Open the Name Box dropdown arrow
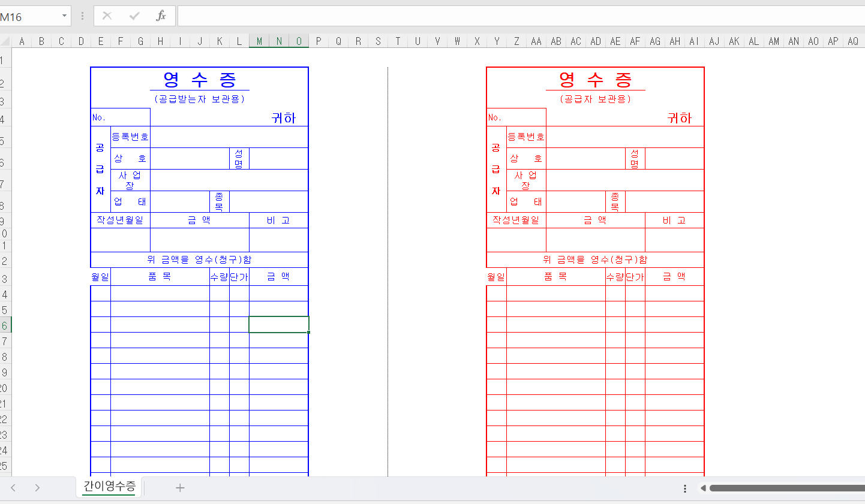This screenshot has height=504, width=865. 64,16
